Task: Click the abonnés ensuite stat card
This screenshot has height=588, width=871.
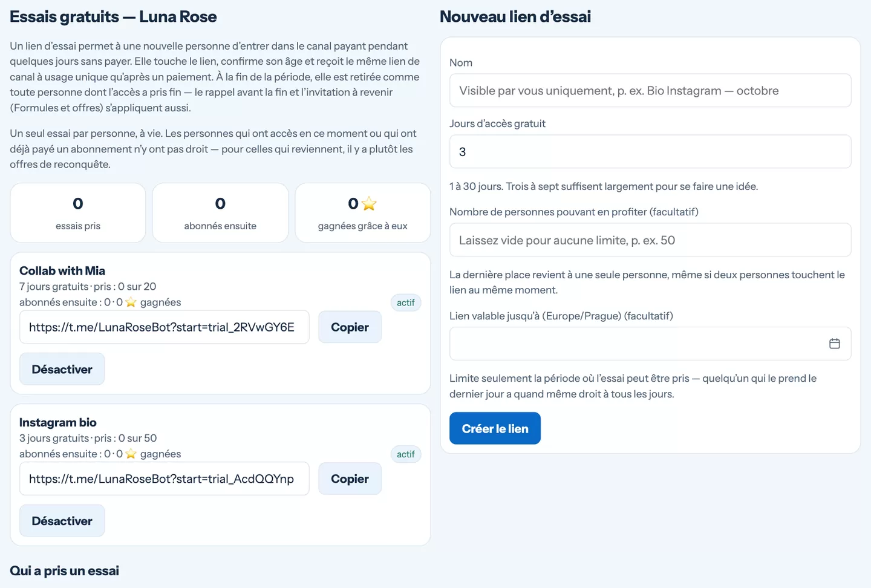Action: [220, 213]
